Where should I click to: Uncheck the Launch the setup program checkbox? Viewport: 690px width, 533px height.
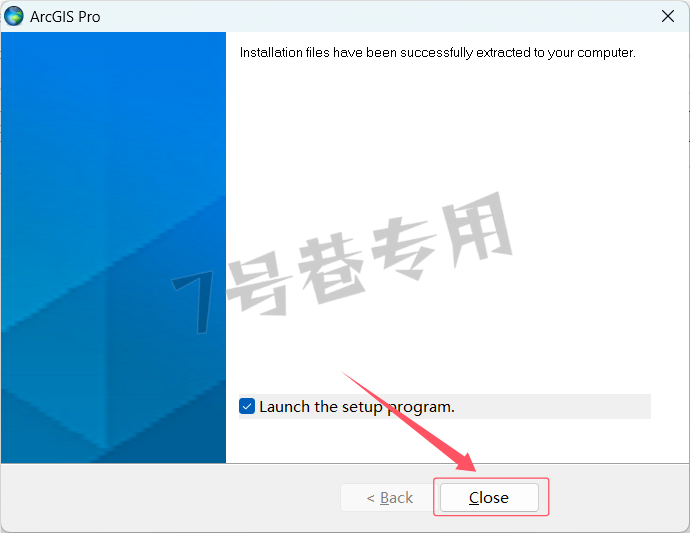click(x=247, y=406)
